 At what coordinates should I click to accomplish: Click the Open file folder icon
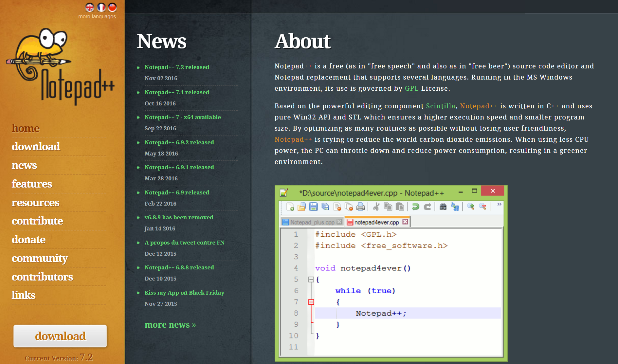tap(301, 207)
